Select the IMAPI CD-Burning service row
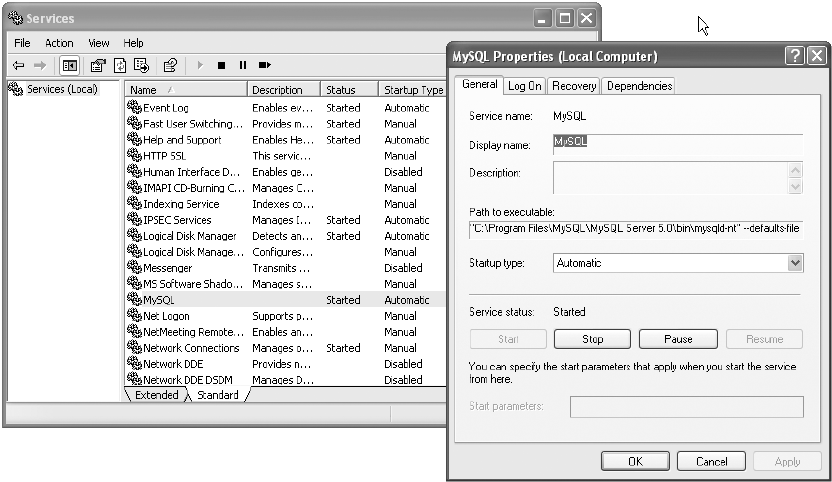Viewport: 832px width, 482px height. pos(285,187)
